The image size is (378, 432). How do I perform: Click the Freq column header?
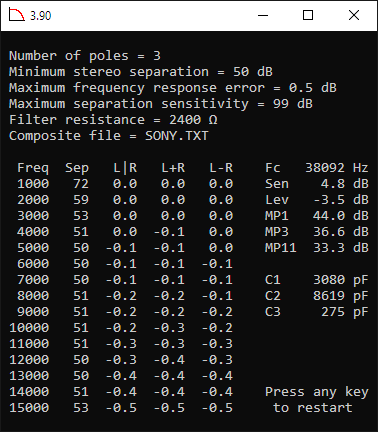(x=33, y=168)
